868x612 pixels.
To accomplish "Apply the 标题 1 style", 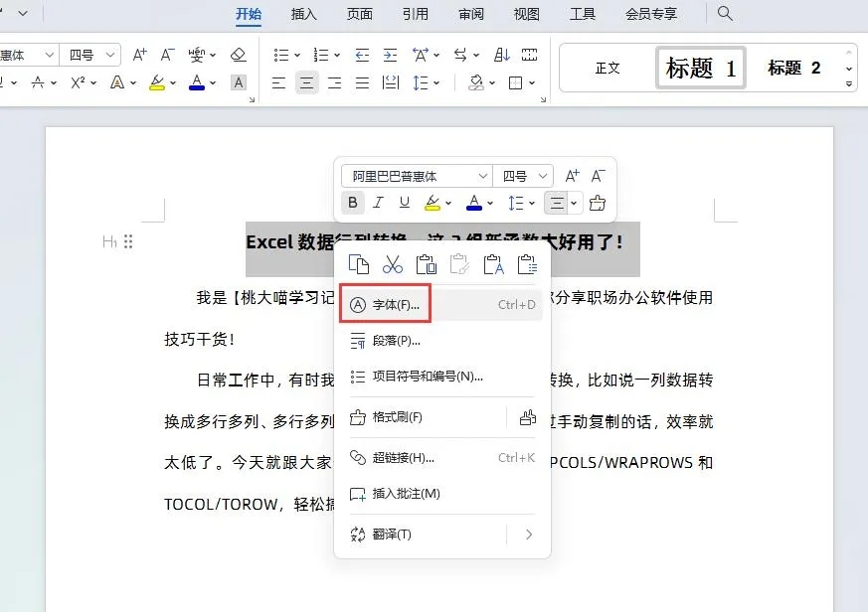I will pos(701,69).
